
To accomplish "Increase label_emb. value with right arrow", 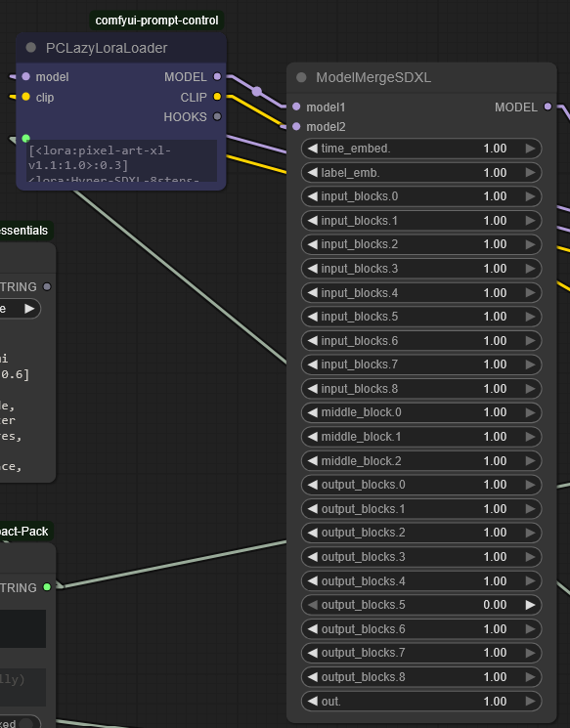I will pyautogui.click(x=530, y=173).
